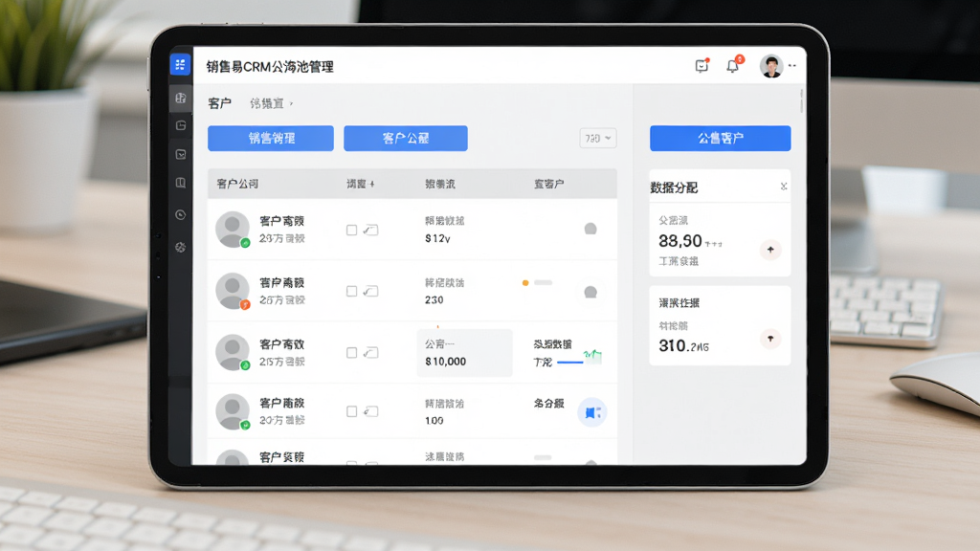Screen dimensions: 980x551
Task: Open the more dots next to the avatar
Action: (x=792, y=66)
